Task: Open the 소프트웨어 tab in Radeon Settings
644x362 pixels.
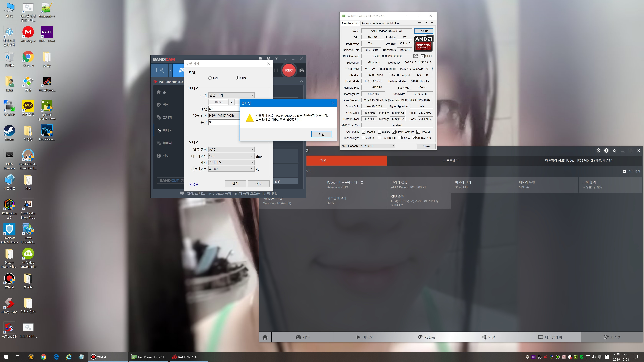Action: (x=451, y=160)
